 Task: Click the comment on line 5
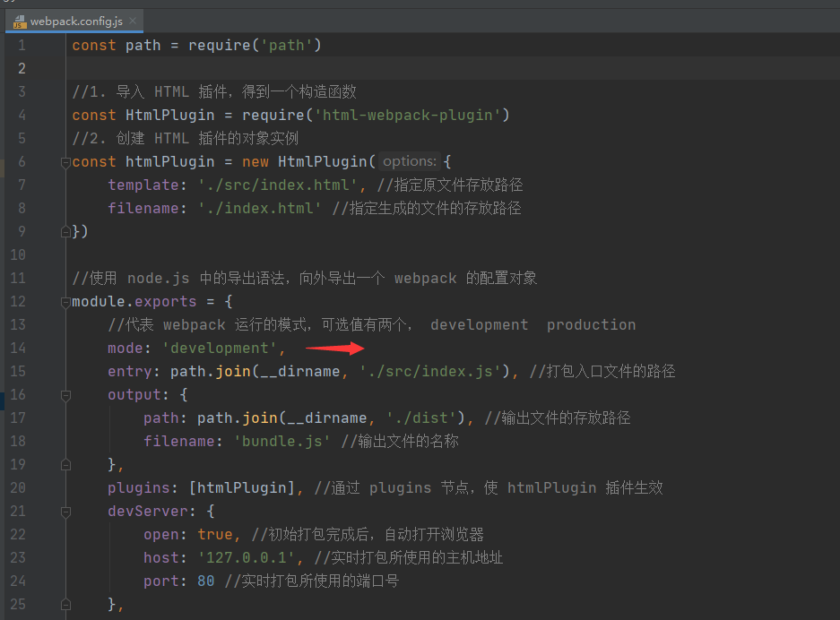[185, 138]
